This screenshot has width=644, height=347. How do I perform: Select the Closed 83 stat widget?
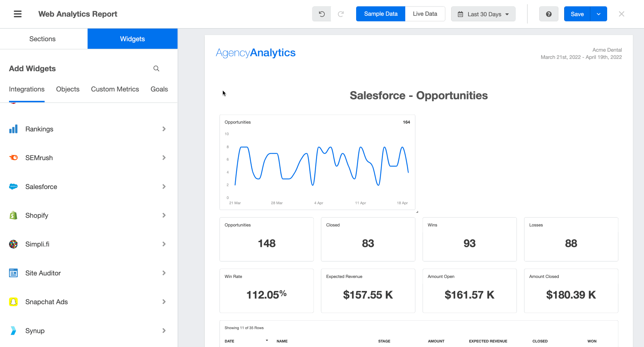(x=368, y=239)
